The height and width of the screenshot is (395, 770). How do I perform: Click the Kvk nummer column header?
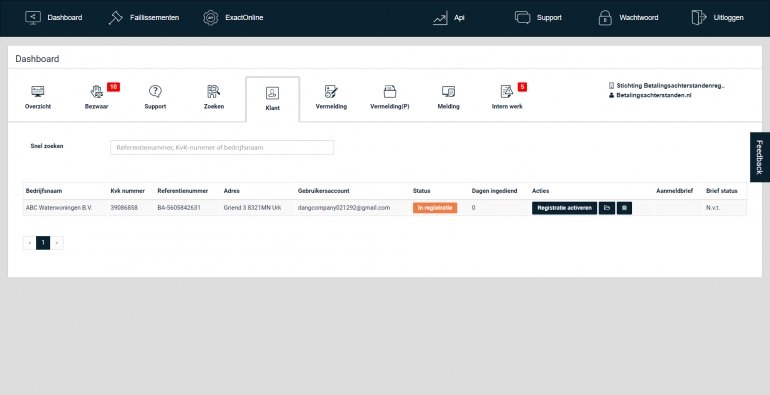[127, 191]
